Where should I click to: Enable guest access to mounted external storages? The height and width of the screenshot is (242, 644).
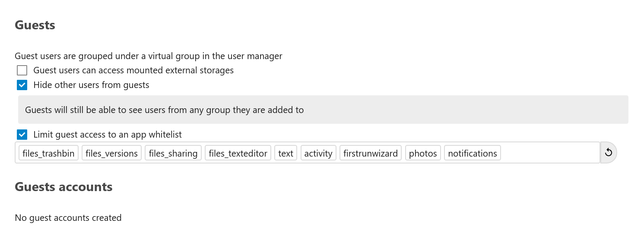pos(22,70)
